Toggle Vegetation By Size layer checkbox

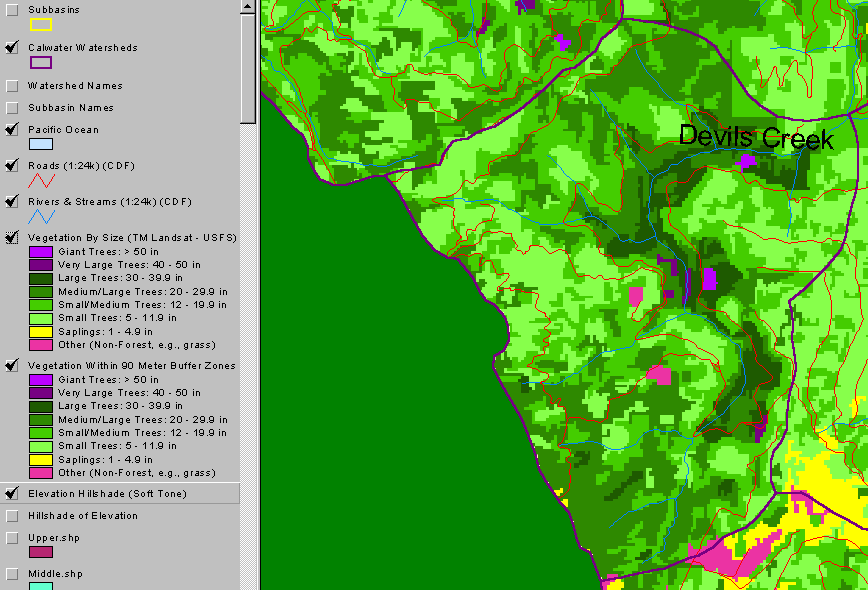click(x=12, y=237)
